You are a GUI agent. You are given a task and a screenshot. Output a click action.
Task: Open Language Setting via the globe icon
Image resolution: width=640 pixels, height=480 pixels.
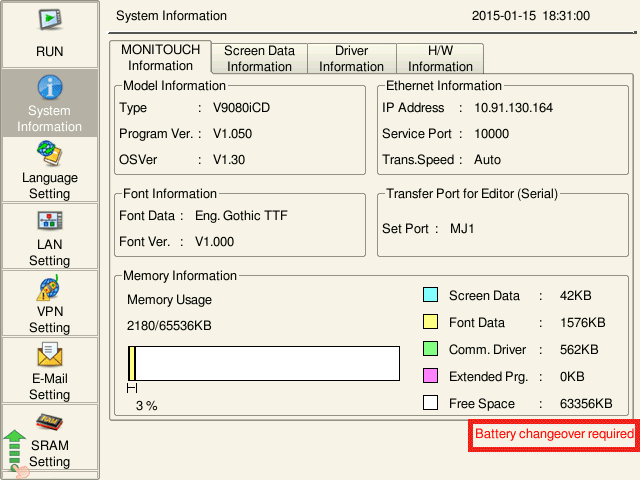[x=49, y=153]
